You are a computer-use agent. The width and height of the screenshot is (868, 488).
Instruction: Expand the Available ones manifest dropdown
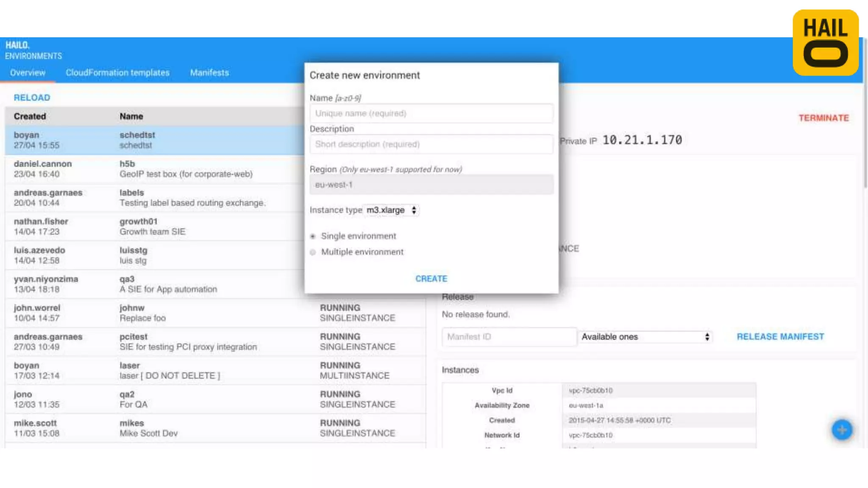pos(645,337)
